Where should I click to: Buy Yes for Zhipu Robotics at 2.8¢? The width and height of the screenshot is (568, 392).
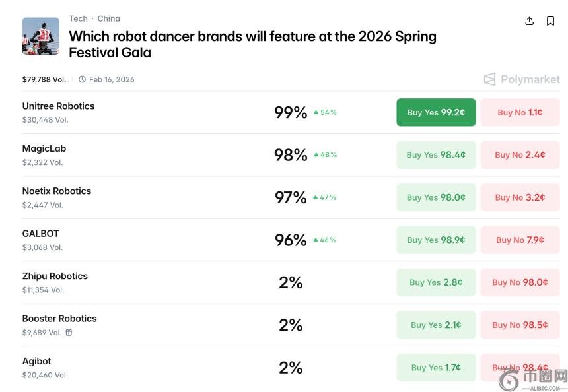click(436, 282)
